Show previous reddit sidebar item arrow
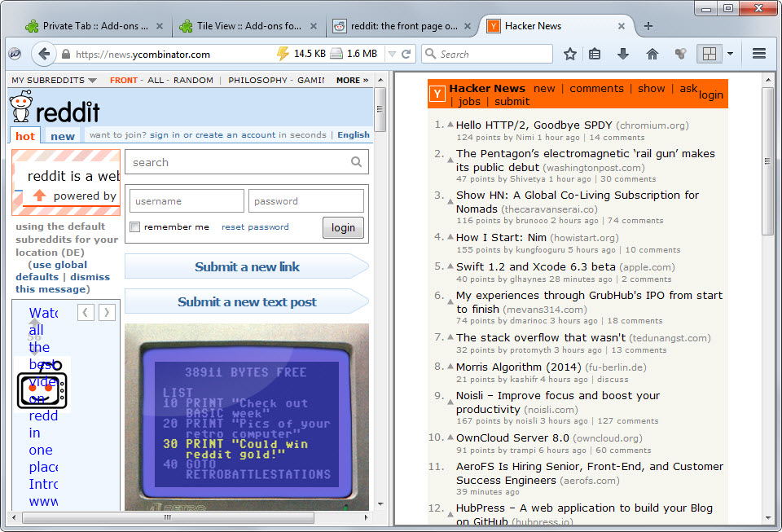This screenshot has width=782, height=532. [x=86, y=313]
